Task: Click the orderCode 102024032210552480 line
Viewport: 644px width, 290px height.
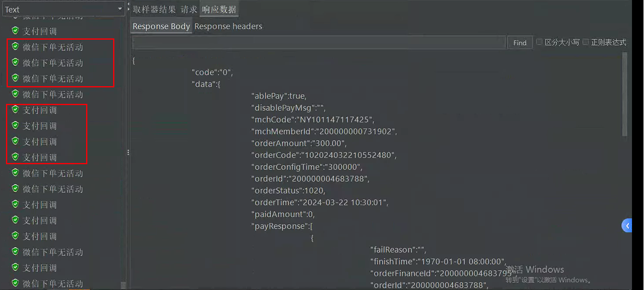Action: 324,155
